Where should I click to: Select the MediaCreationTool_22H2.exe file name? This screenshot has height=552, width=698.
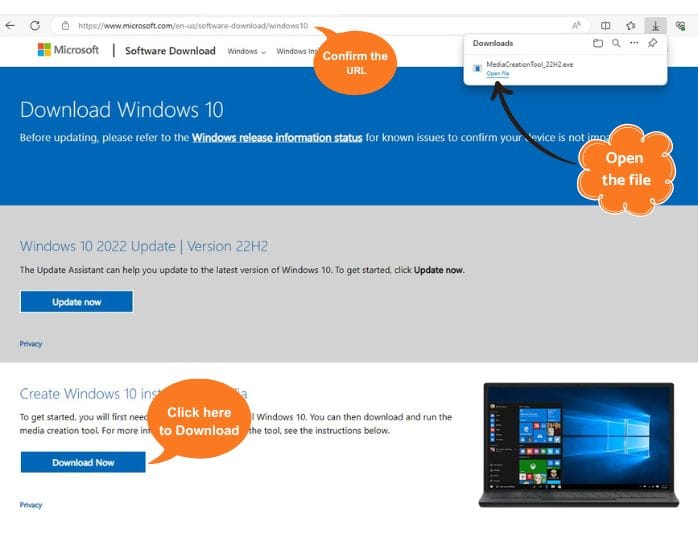tap(530, 65)
